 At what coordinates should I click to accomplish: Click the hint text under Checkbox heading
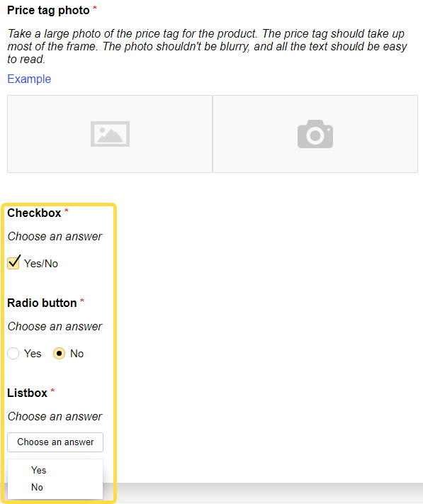click(x=55, y=237)
